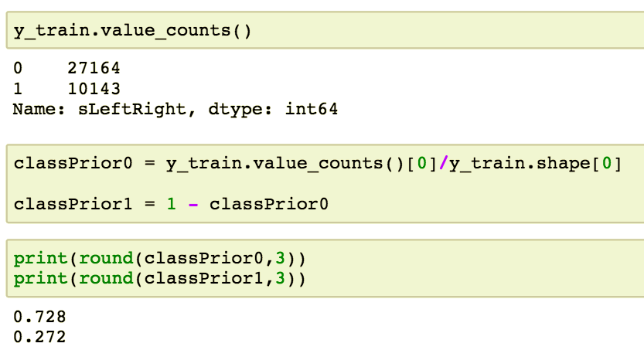The height and width of the screenshot is (350, 644).
Task: Click the print(round(classPrior0,3)) line
Action: [x=159, y=259]
